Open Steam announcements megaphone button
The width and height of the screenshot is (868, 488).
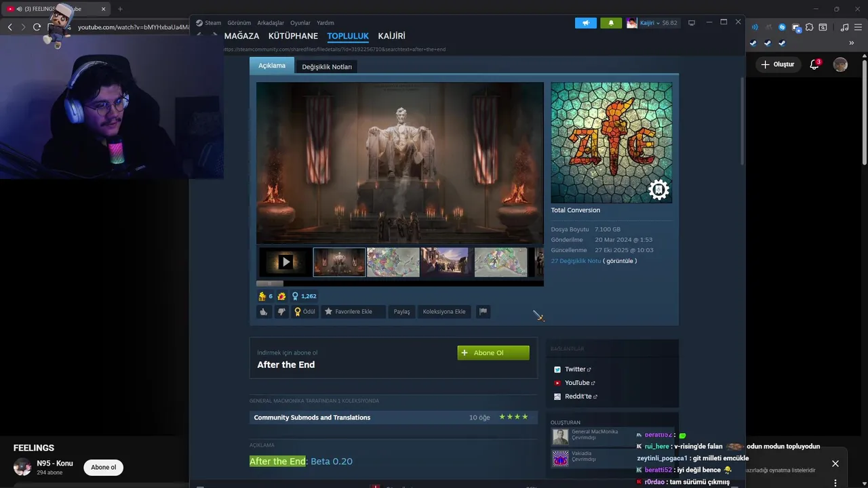click(x=586, y=23)
